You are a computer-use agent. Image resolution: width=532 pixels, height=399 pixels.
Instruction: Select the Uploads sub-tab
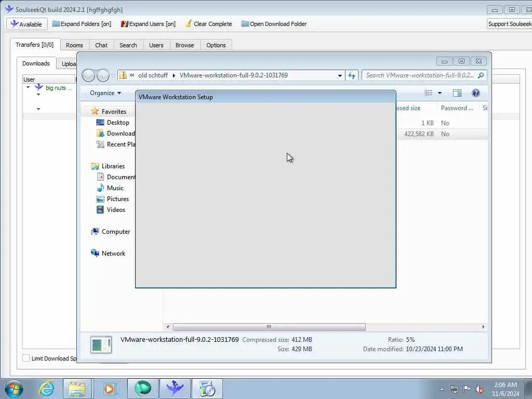pos(67,64)
